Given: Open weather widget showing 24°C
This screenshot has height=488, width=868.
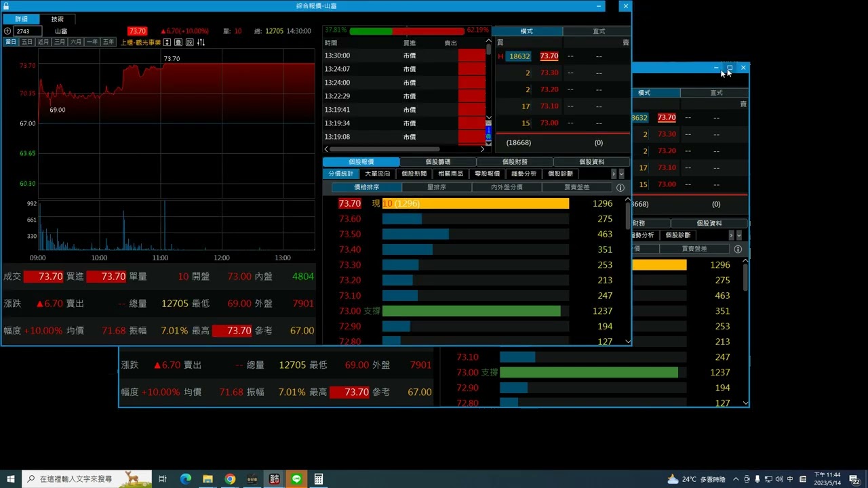Looking at the screenshot, I should [696, 479].
